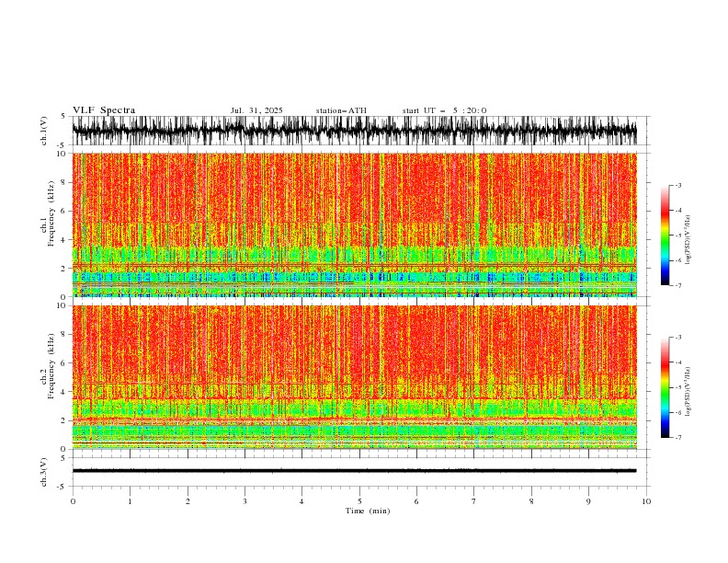Click the ch.1 color scale bar

coord(665,236)
